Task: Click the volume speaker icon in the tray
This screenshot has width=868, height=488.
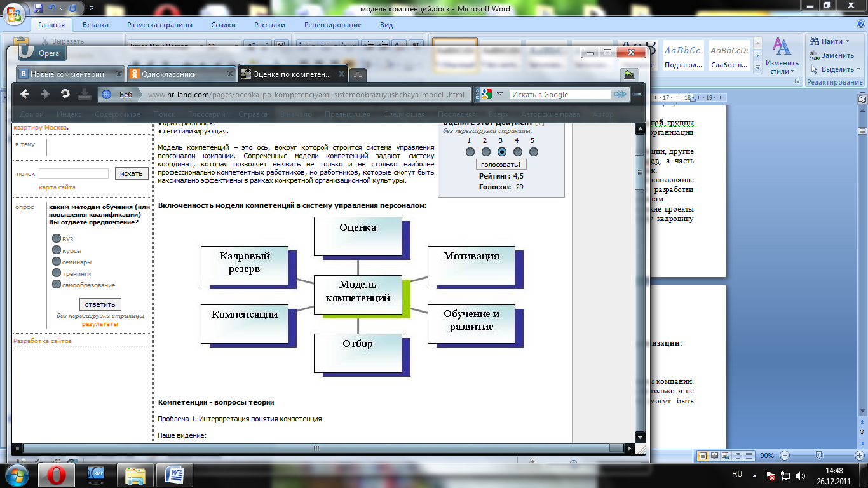Action: (x=801, y=475)
